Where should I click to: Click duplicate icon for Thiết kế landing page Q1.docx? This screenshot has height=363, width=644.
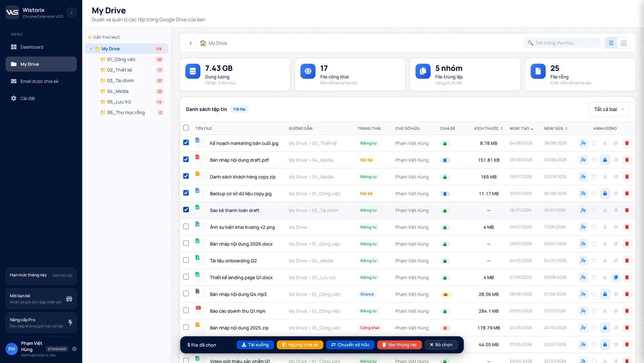point(616,277)
